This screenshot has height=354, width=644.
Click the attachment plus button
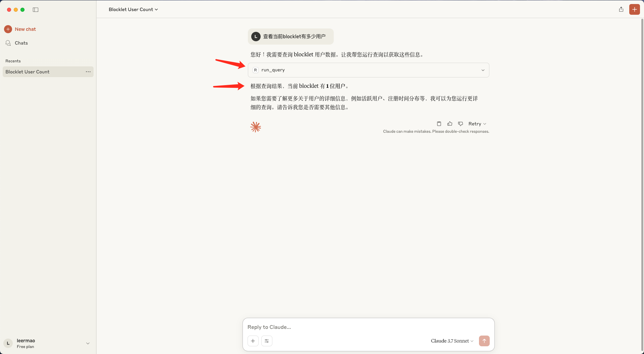(253, 341)
